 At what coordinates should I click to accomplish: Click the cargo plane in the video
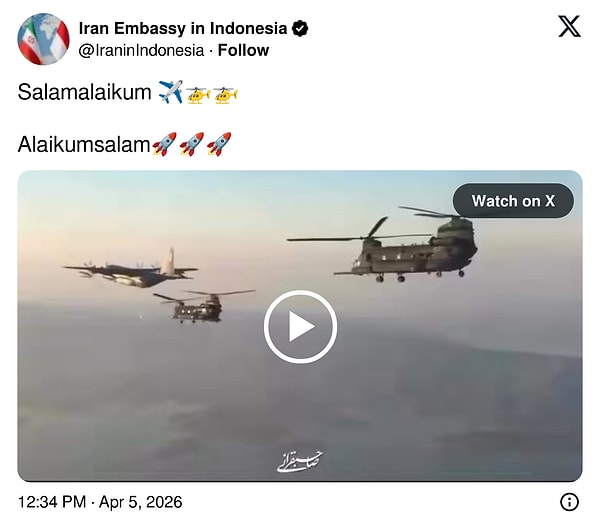pos(131,269)
